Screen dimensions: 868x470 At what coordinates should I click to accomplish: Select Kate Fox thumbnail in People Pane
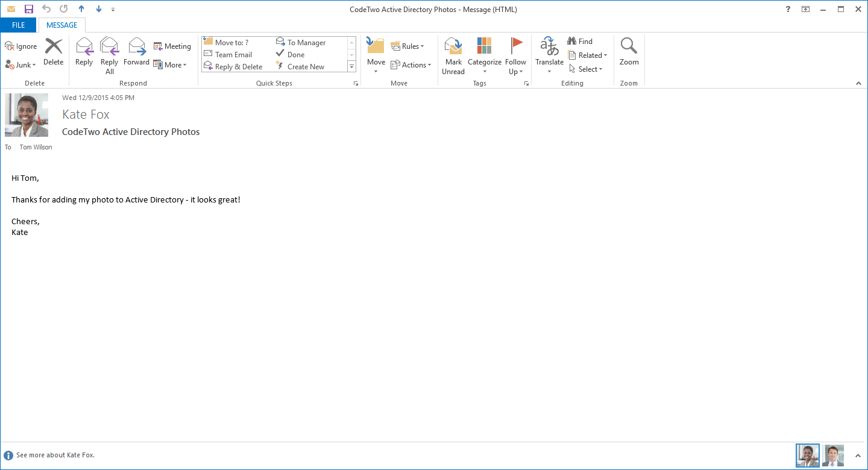[808, 456]
